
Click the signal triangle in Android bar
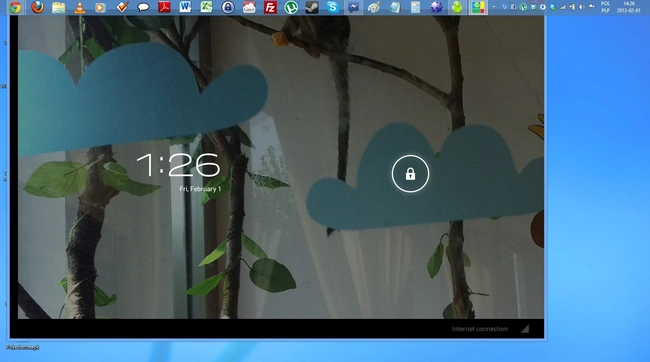coord(525,329)
